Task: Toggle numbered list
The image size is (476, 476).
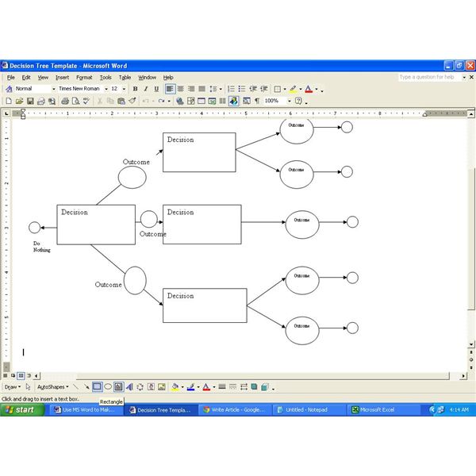Action: 231,89
